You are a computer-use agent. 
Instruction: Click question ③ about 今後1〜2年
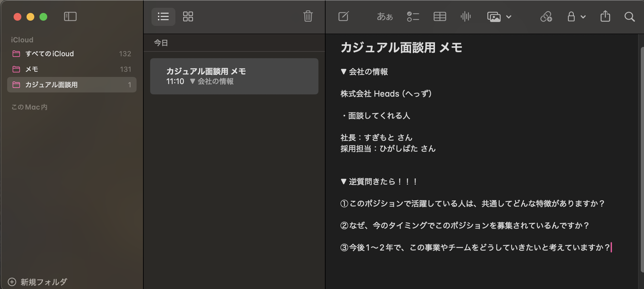point(475,248)
